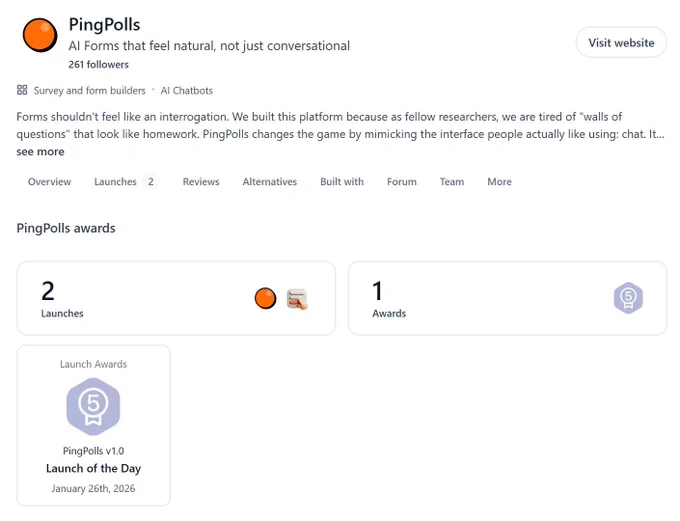The image size is (680, 521).
Task: Open the form builder launch thumbnail
Action: click(x=297, y=299)
